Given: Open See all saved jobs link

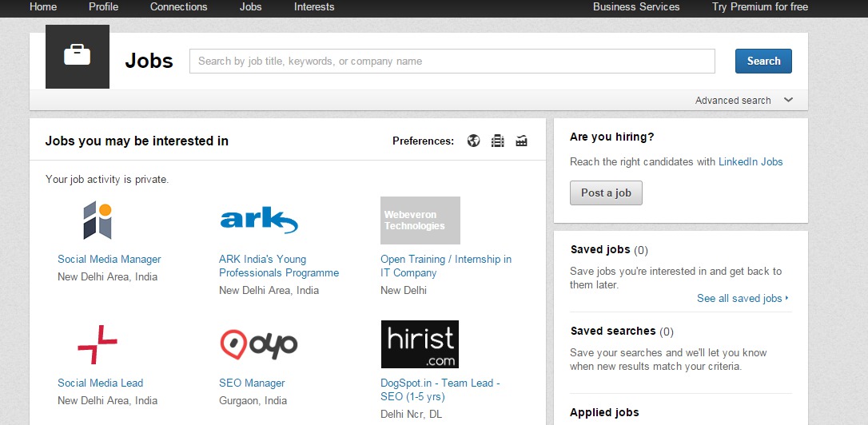Looking at the screenshot, I should tap(743, 298).
